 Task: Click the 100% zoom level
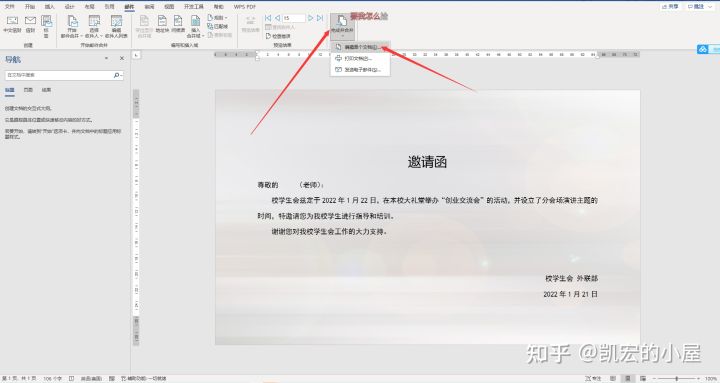(711, 378)
